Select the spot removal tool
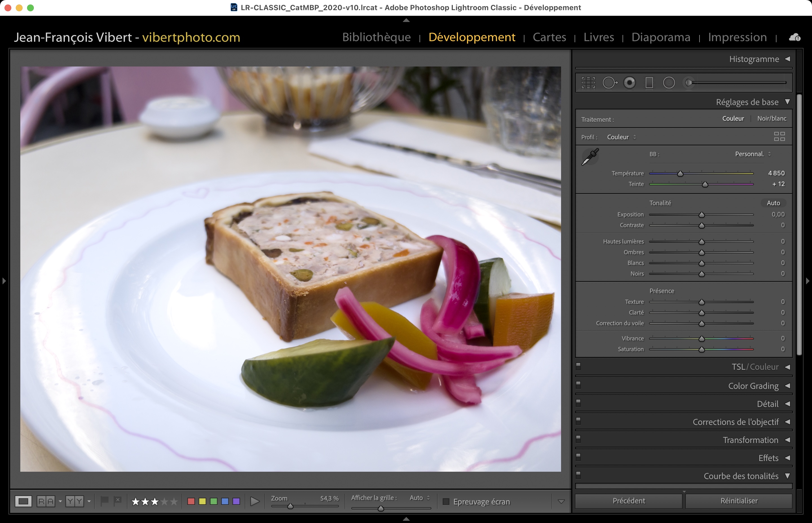 pos(610,83)
